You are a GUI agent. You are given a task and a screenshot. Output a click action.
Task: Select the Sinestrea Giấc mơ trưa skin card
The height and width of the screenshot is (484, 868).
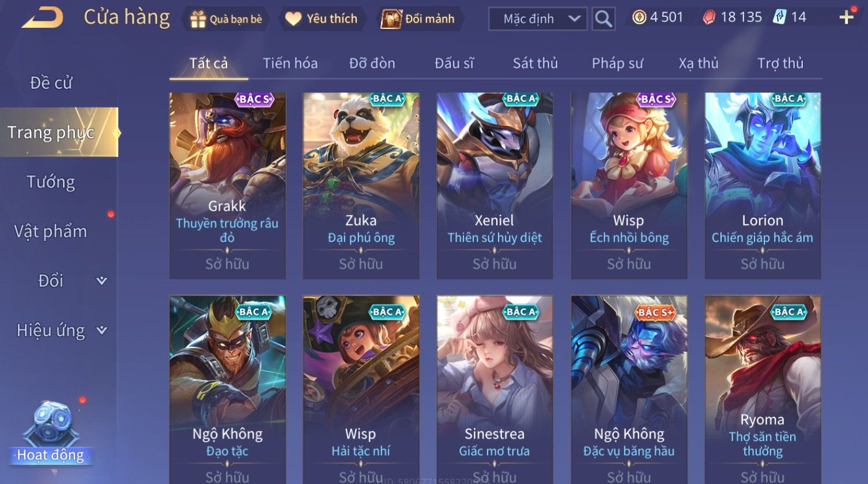[x=495, y=390]
